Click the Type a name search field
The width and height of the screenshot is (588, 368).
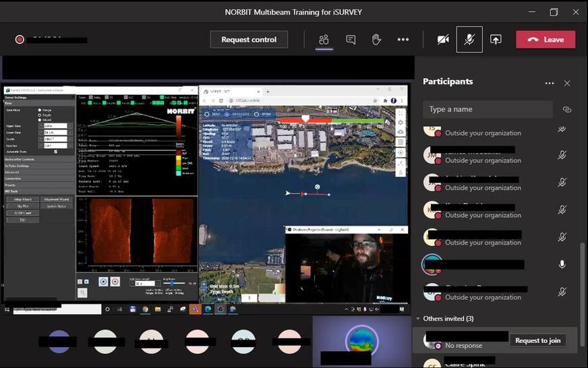488,109
